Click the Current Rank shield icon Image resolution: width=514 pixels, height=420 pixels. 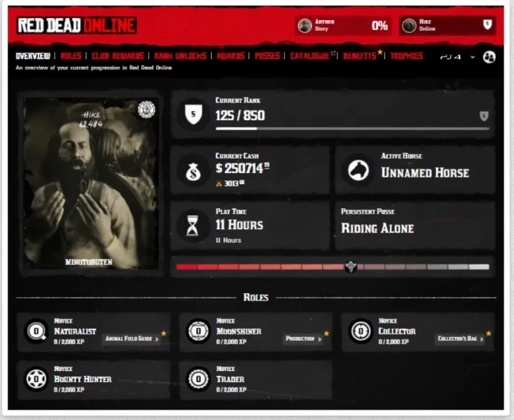(193, 114)
